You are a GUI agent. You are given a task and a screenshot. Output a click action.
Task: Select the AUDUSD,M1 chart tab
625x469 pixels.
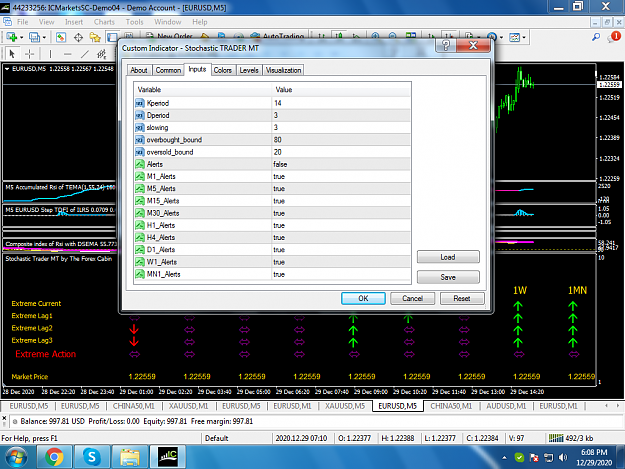click(x=506, y=406)
